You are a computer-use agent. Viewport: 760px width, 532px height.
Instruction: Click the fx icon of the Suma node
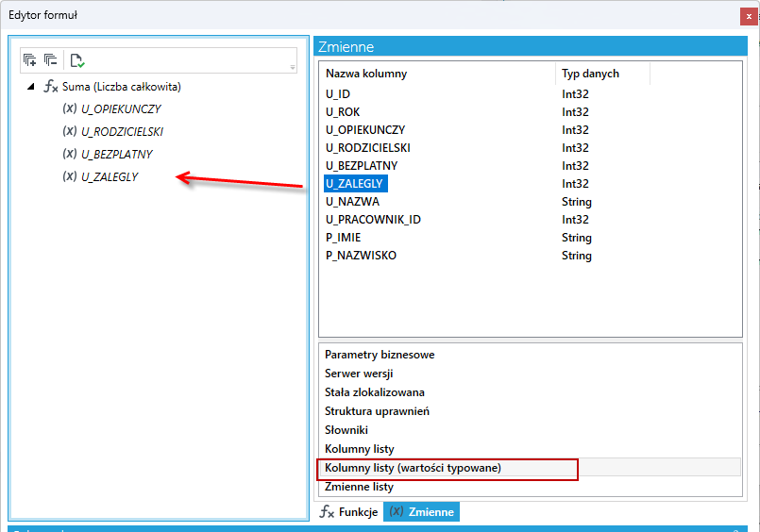pos(51,87)
